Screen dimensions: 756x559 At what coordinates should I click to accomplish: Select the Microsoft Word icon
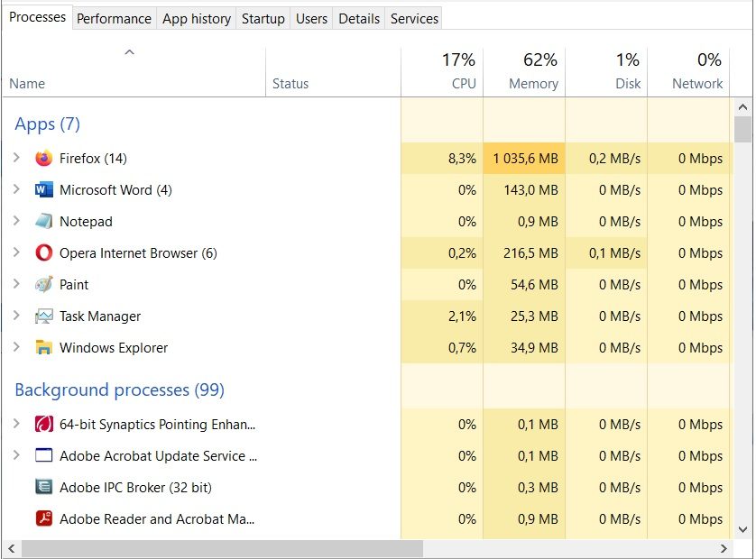pyautogui.click(x=43, y=190)
